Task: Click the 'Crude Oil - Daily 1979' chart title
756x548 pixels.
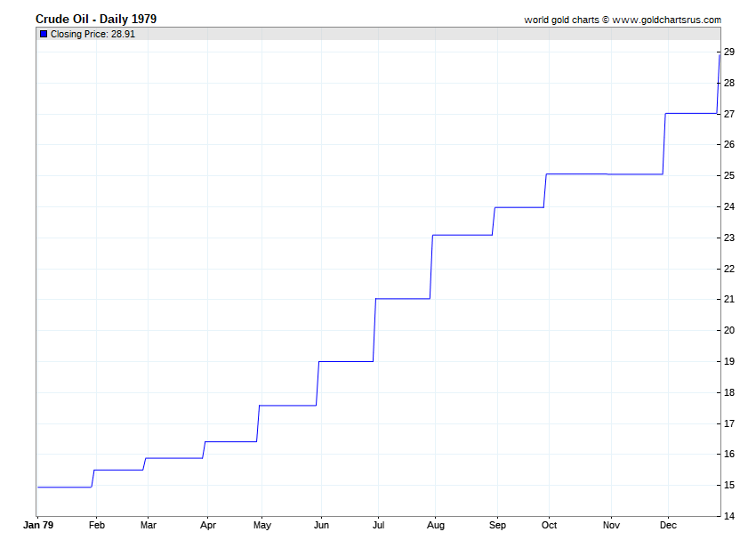Action: [96, 19]
